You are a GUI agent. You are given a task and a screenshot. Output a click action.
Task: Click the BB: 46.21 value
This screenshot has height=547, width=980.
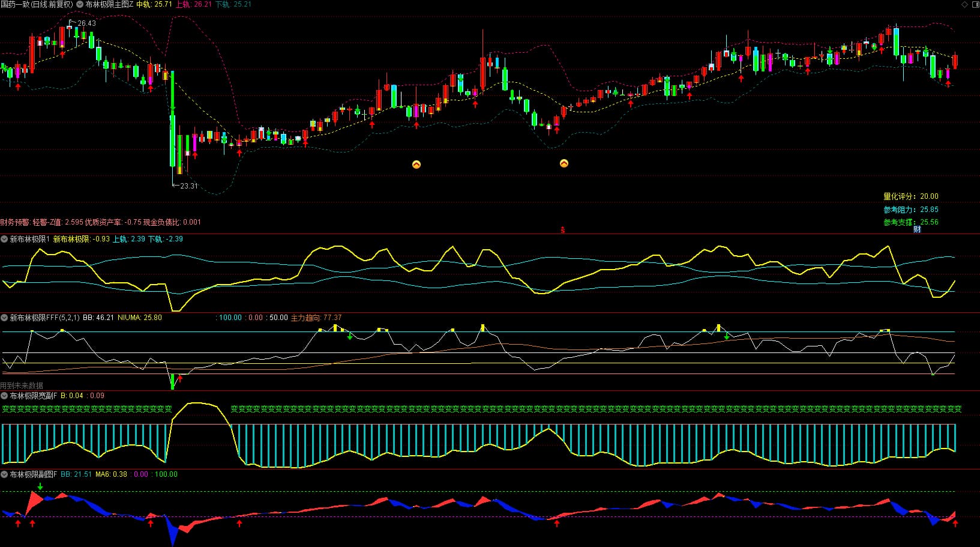coord(98,318)
